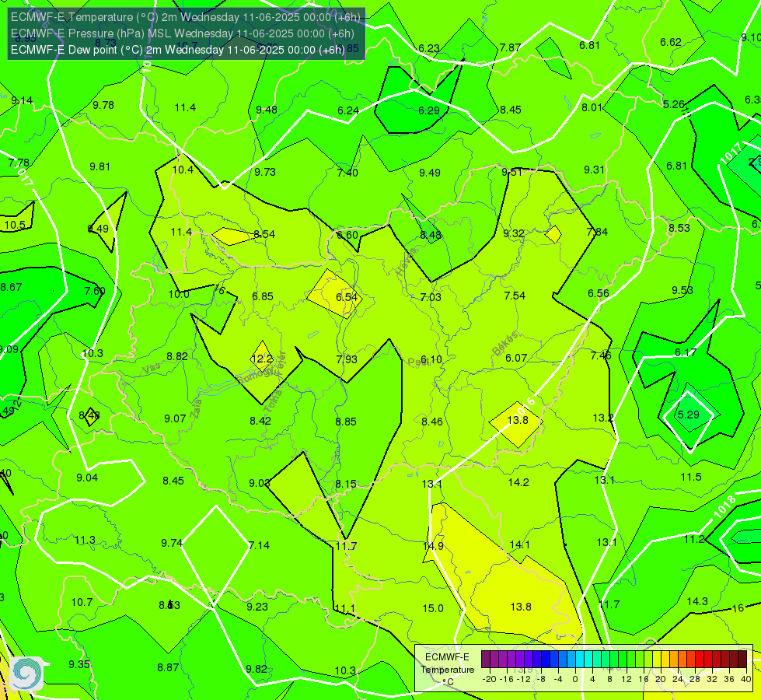This screenshot has width=761, height=700.
Task: Click the 9.53 dew point value
Action: [x=682, y=290]
